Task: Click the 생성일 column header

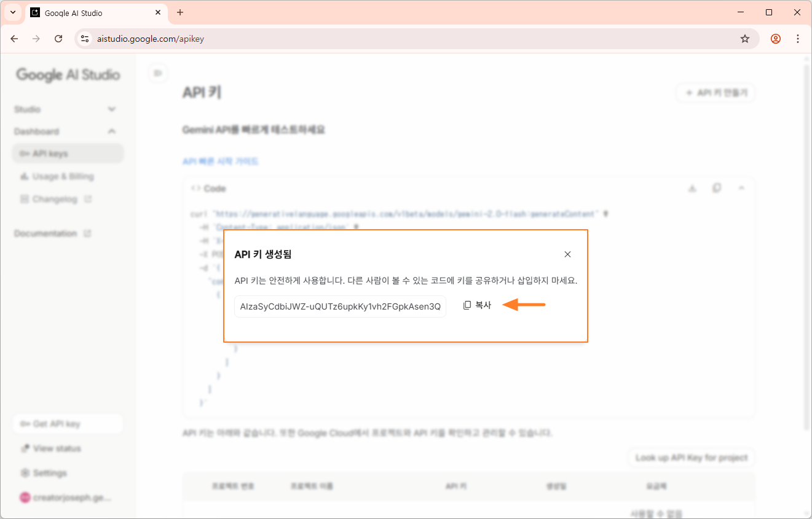Action: coord(556,486)
